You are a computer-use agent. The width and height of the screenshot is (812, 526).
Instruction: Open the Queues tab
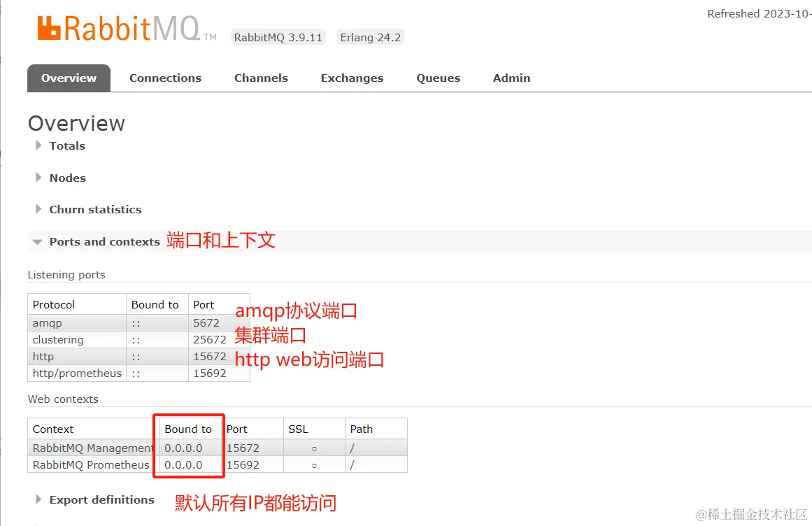pos(438,78)
